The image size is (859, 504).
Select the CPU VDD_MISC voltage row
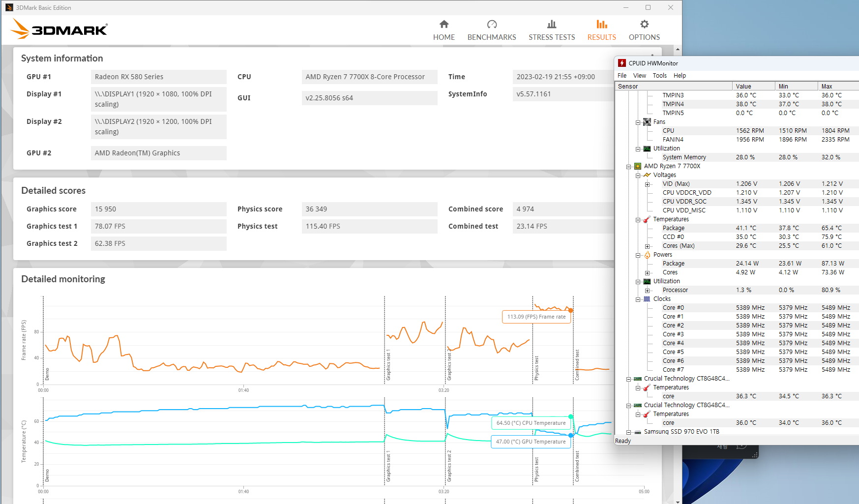[737, 210]
